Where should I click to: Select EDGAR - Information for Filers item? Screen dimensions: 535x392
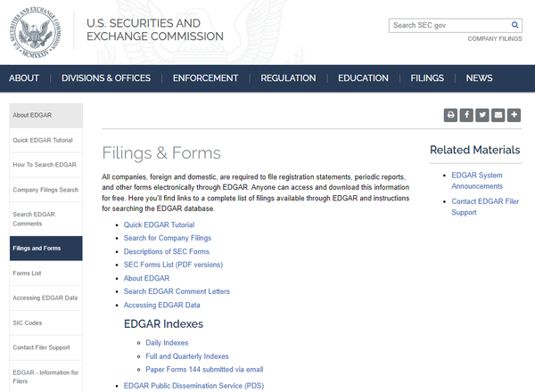tap(46, 376)
